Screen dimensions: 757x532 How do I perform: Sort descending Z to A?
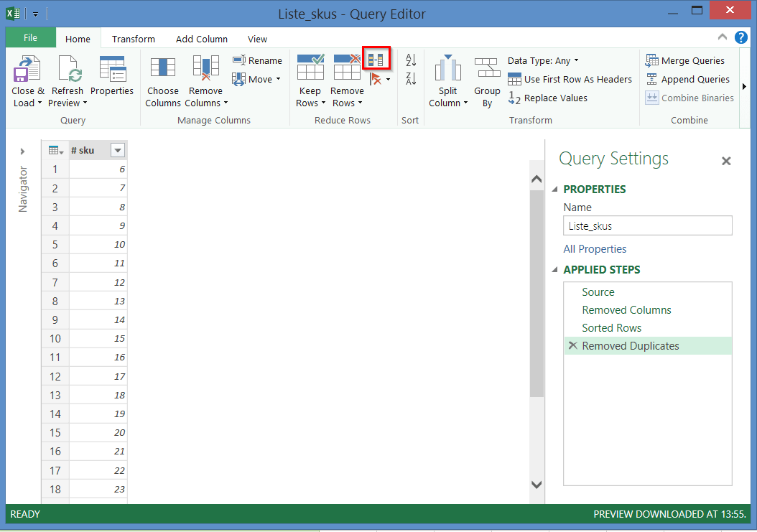(411, 79)
